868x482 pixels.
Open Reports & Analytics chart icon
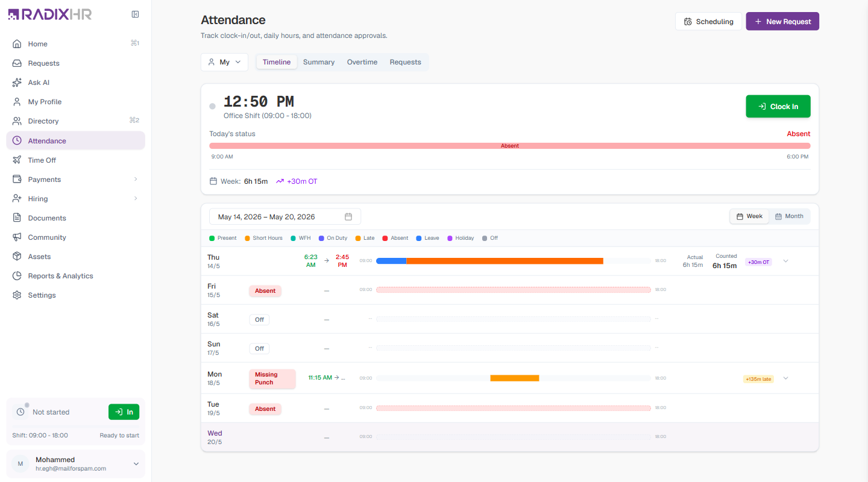tap(17, 276)
